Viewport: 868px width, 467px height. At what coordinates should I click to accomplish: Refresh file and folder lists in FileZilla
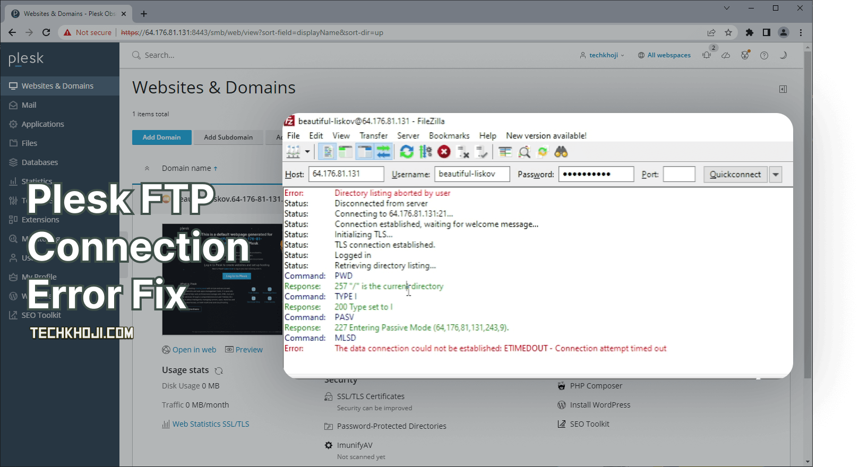(x=407, y=152)
